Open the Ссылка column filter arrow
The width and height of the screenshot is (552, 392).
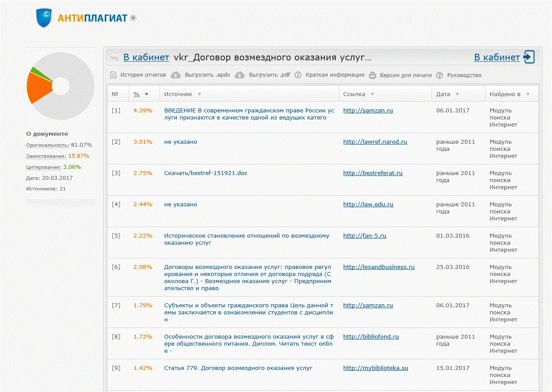pyautogui.click(x=372, y=94)
